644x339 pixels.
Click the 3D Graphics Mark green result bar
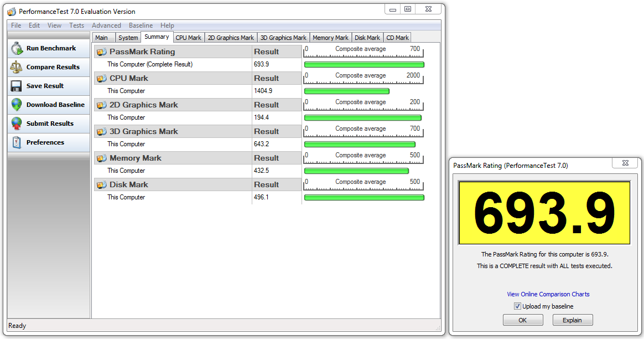pos(360,145)
